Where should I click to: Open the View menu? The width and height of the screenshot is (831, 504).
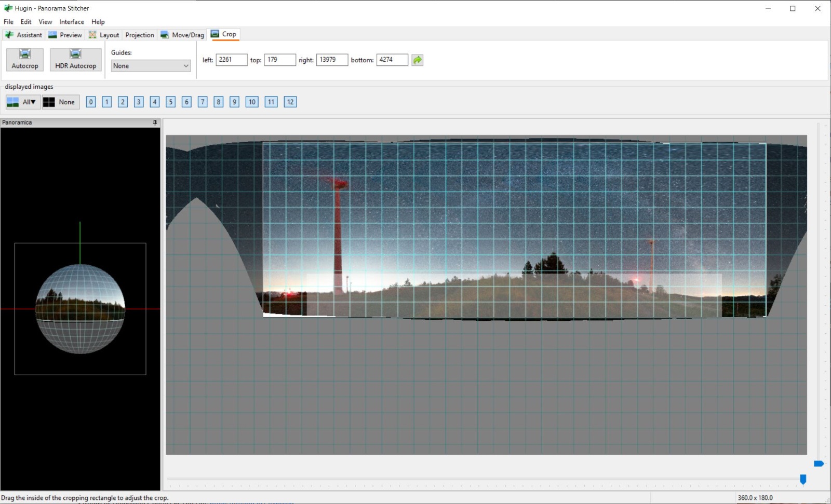tap(45, 22)
